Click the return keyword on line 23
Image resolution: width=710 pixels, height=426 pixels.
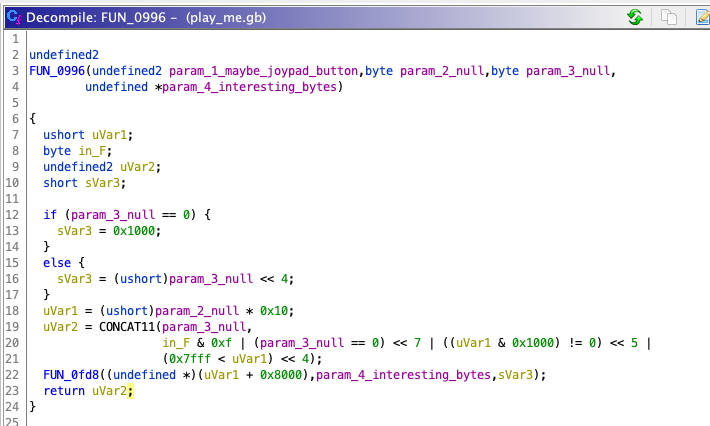(64, 391)
